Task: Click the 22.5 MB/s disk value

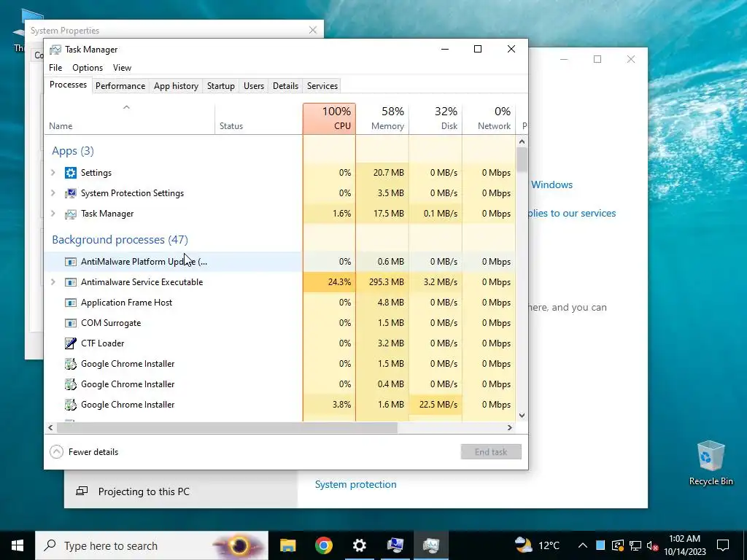Action: 436,404
